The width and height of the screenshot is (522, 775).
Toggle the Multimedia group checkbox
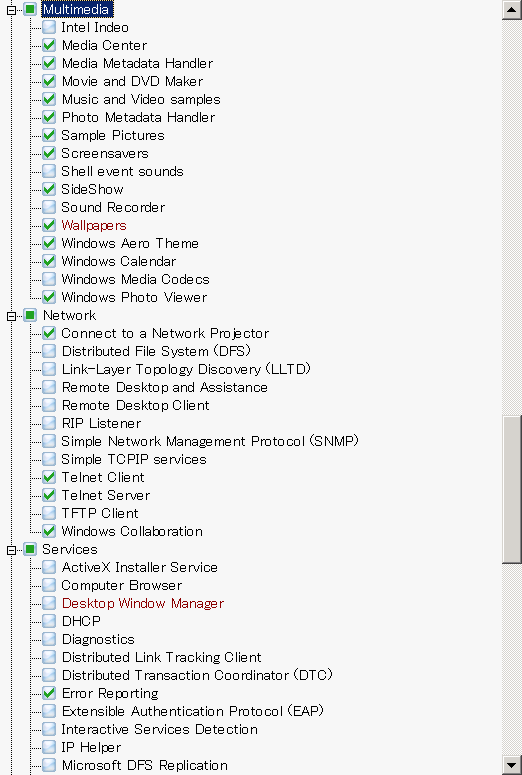pyautogui.click(x=30, y=9)
